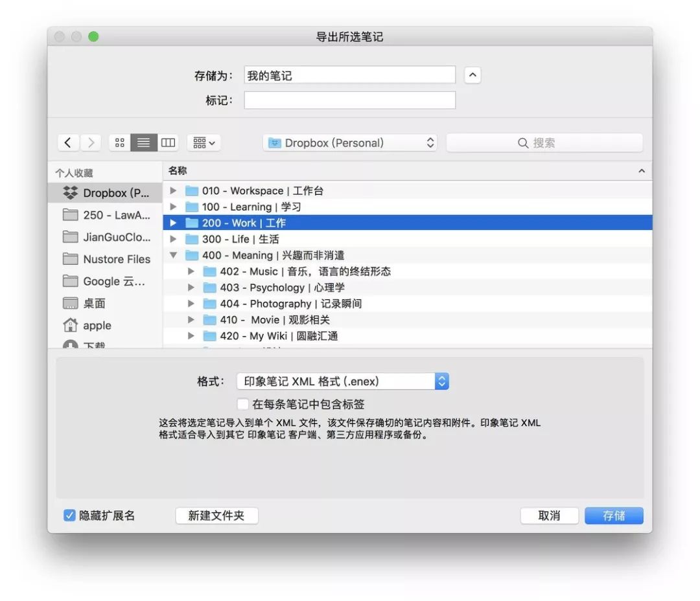Sort by the 名称 column header
This screenshot has width=700, height=601.
[x=178, y=170]
